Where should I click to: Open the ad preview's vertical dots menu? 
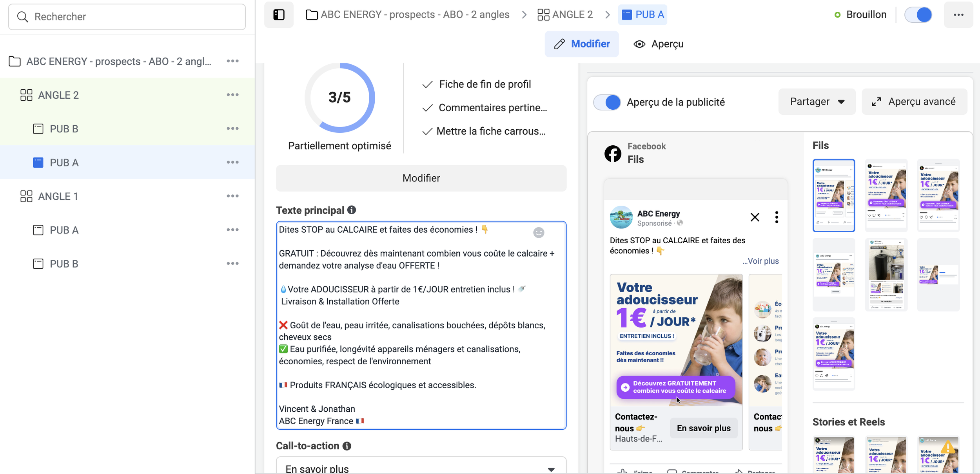tap(776, 217)
